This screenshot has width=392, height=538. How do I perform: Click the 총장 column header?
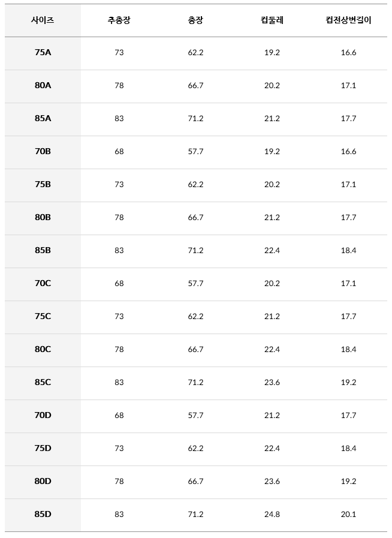click(x=195, y=20)
